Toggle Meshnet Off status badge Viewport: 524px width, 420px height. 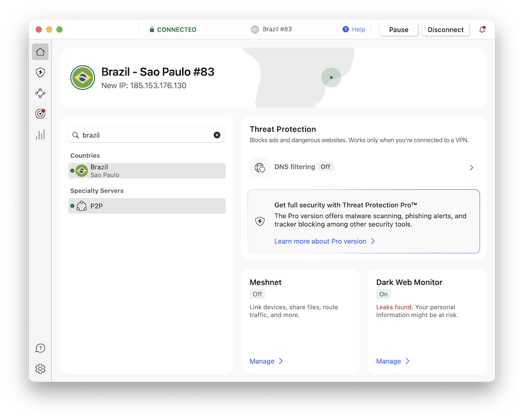coord(257,294)
